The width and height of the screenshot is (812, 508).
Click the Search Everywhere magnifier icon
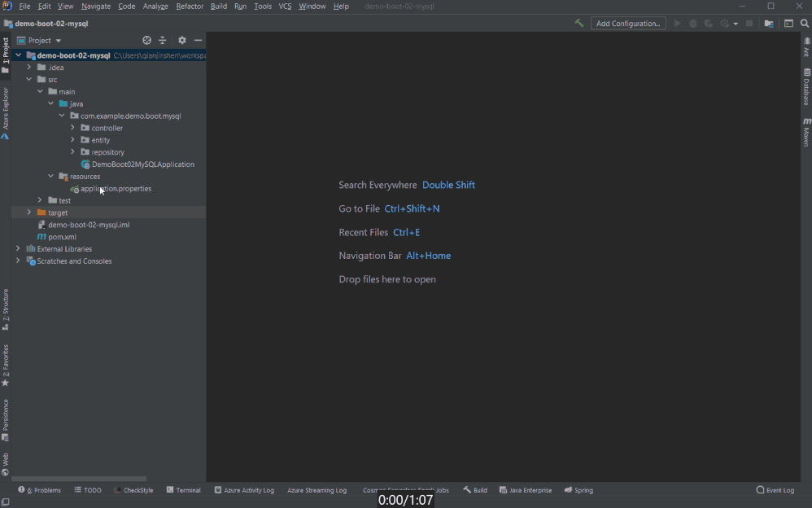pyautogui.click(x=805, y=24)
